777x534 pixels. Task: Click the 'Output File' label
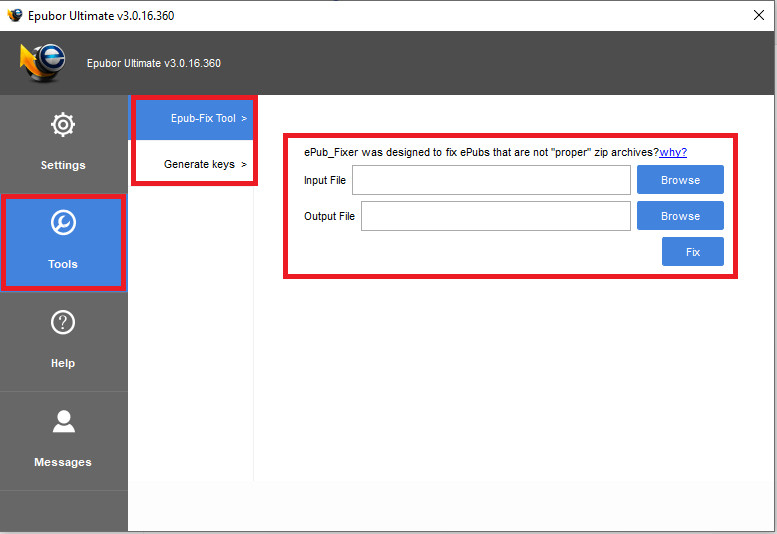click(x=329, y=216)
